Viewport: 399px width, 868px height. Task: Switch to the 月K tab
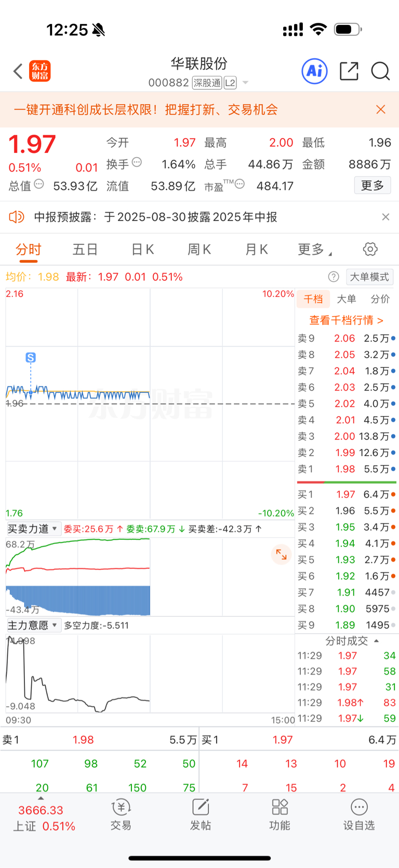pyautogui.click(x=257, y=250)
